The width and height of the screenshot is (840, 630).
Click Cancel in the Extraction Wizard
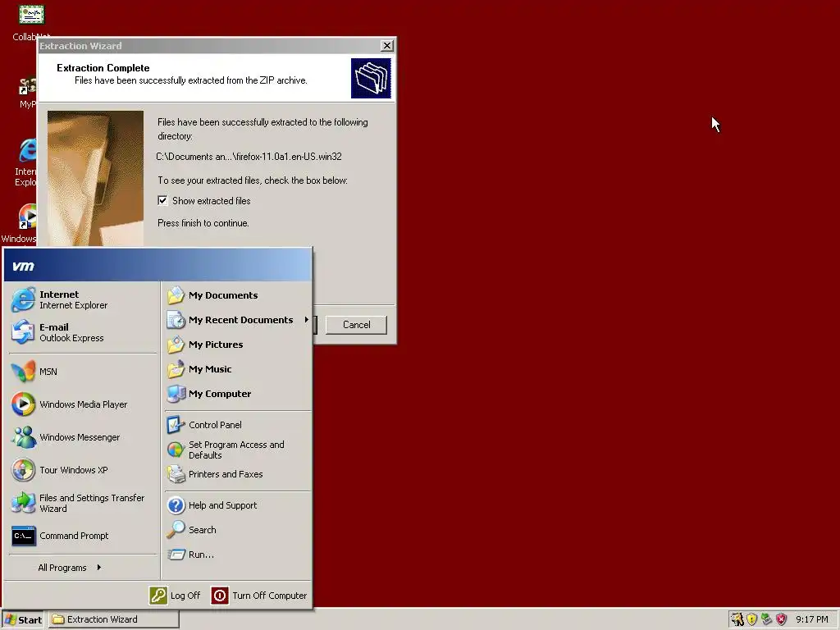tap(356, 325)
